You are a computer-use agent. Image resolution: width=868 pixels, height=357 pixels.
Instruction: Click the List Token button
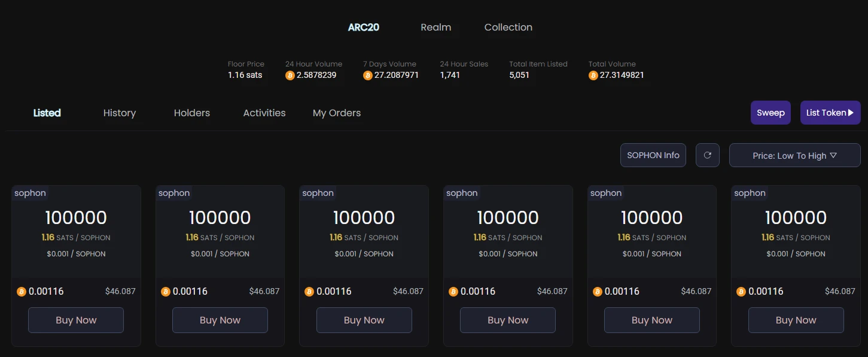coord(830,113)
